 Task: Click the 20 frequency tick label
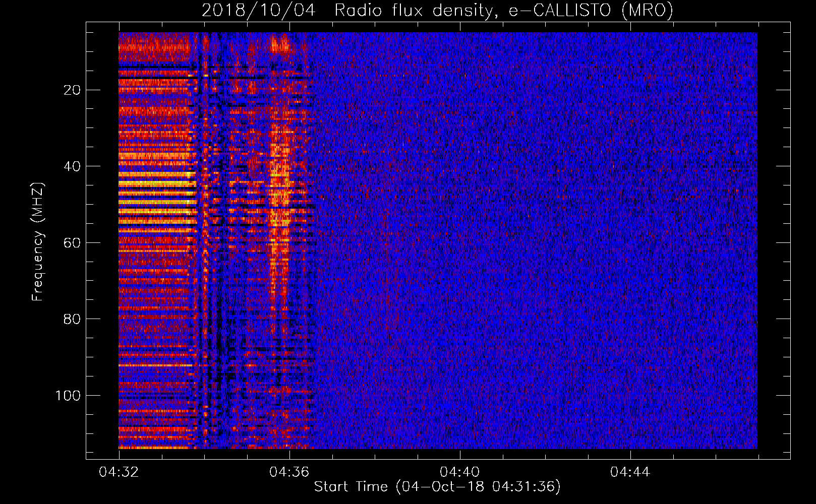click(x=72, y=90)
